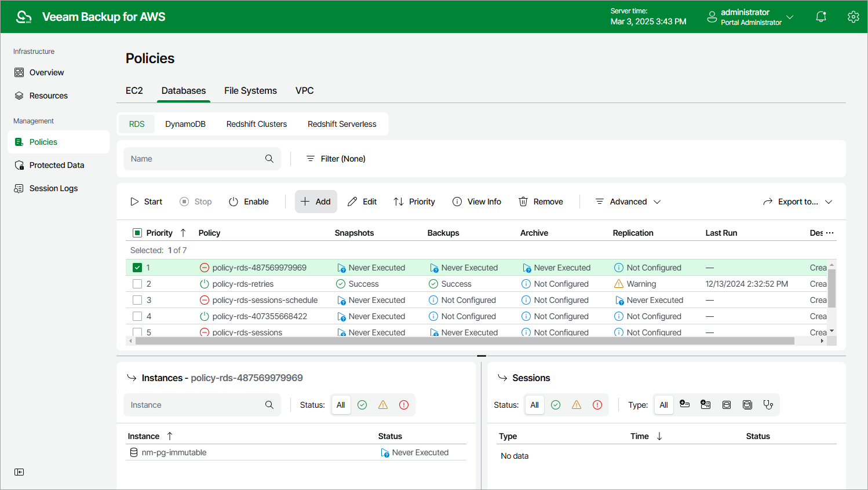
Task: Uncheck the policy-rds-487569979969 row checkbox
Action: (x=137, y=268)
